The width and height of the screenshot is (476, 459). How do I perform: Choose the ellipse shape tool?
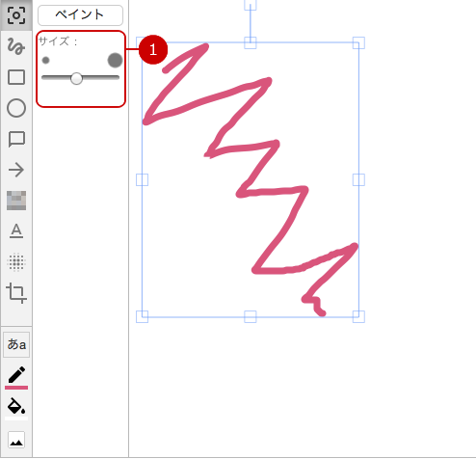16,108
